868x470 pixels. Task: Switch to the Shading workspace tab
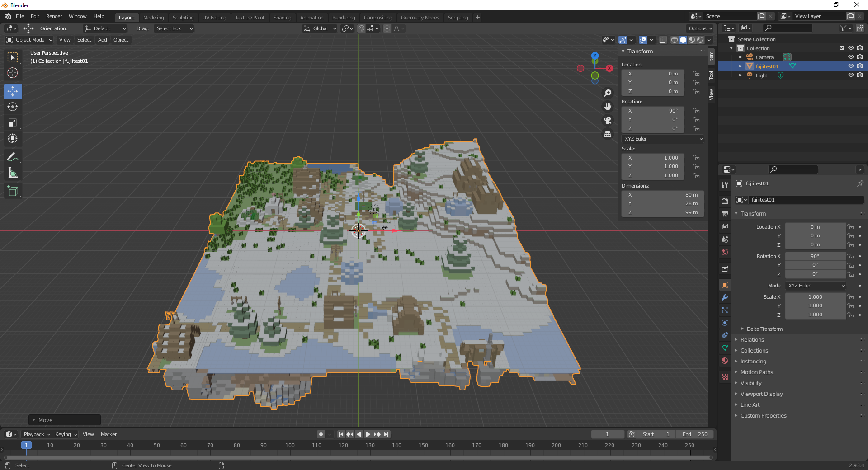tap(282, 18)
